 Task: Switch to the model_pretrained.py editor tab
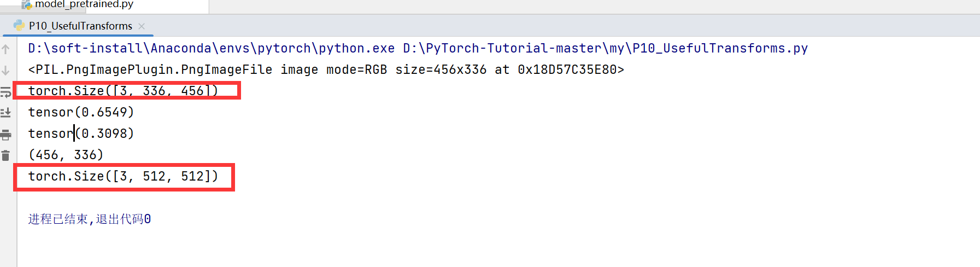coord(84,4)
